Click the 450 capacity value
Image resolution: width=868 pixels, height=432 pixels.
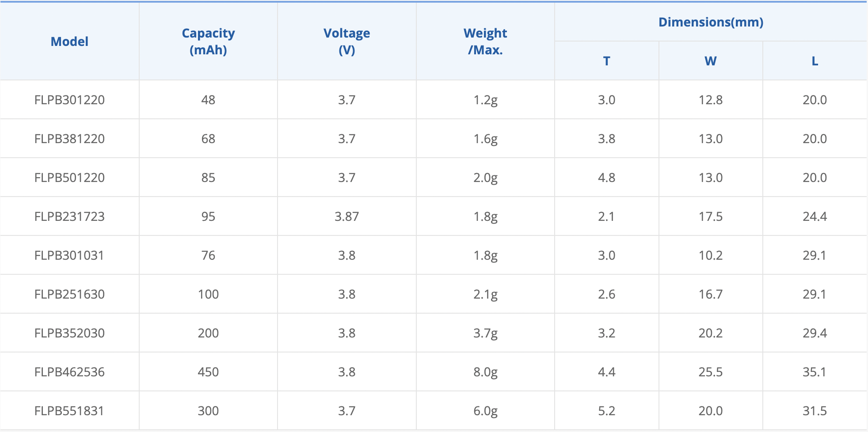208,372
